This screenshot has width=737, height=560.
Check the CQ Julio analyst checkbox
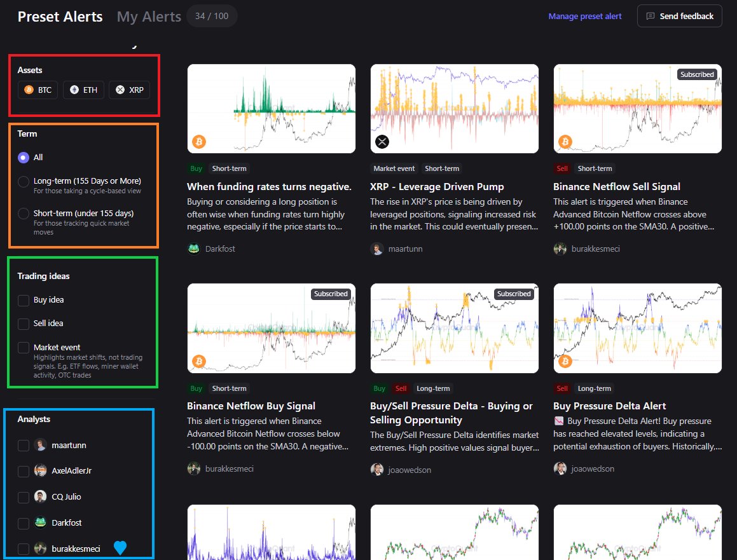[x=24, y=497]
